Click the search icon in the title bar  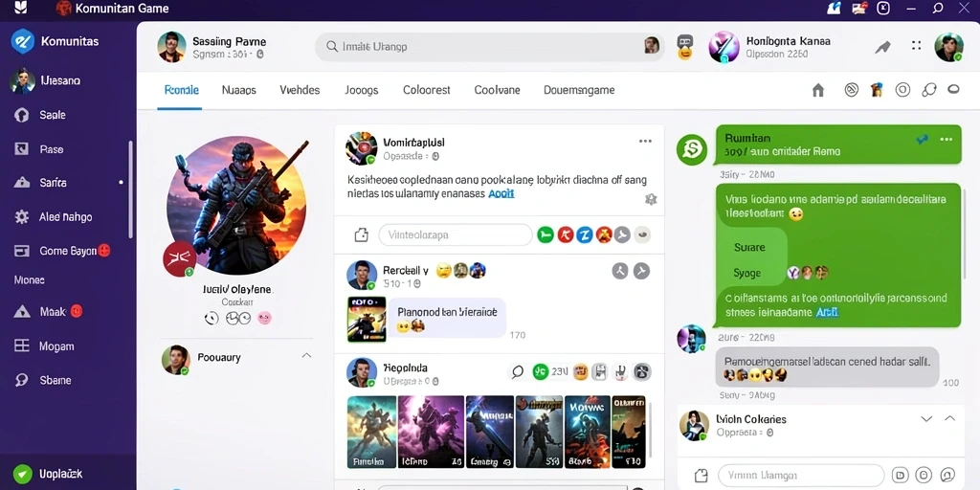tap(938, 8)
